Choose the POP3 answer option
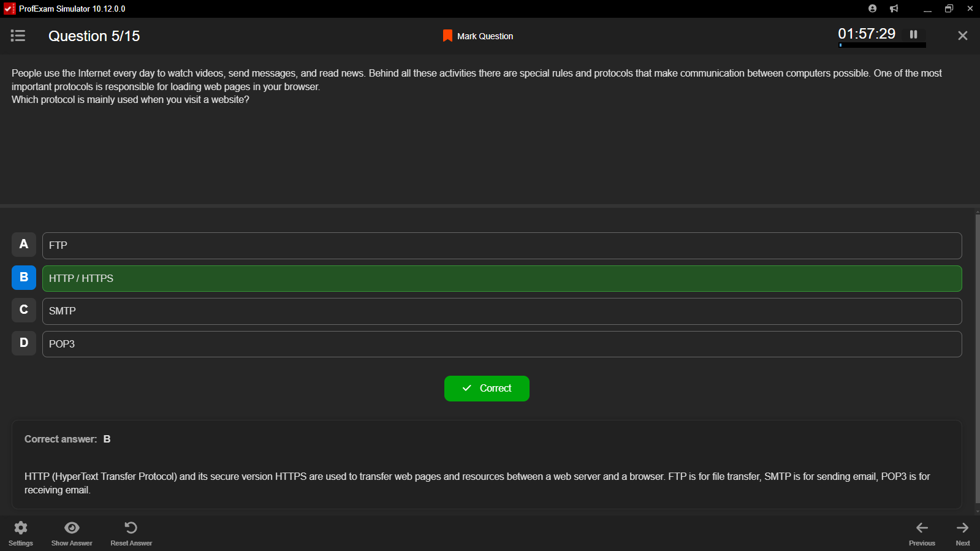Image resolution: width=980 pixels, height=551 pixels. pyautogui.click(x=502, y=344)
